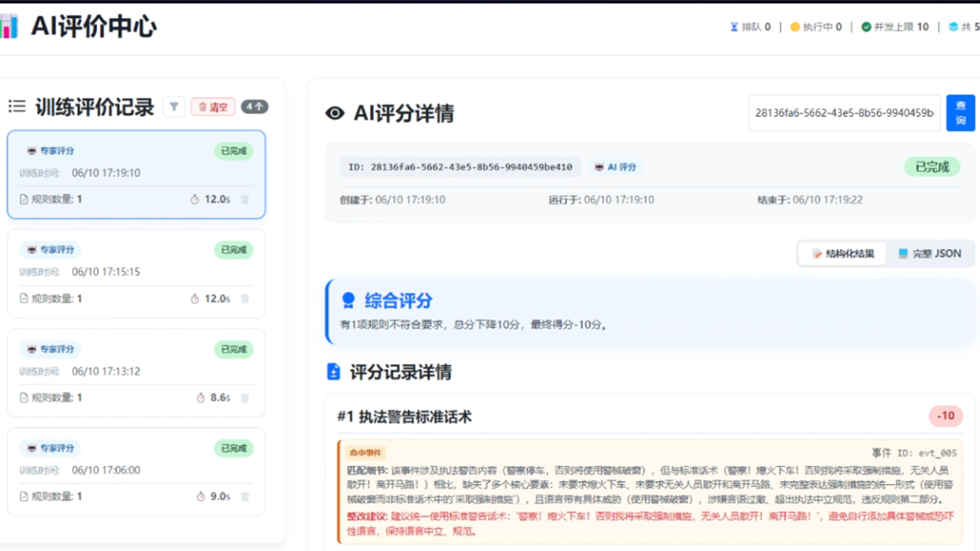The image size is (980, 551).
Task: Click the 结束于: 06/10 17:19:22 timestamp
Action: tap(810, 200)
